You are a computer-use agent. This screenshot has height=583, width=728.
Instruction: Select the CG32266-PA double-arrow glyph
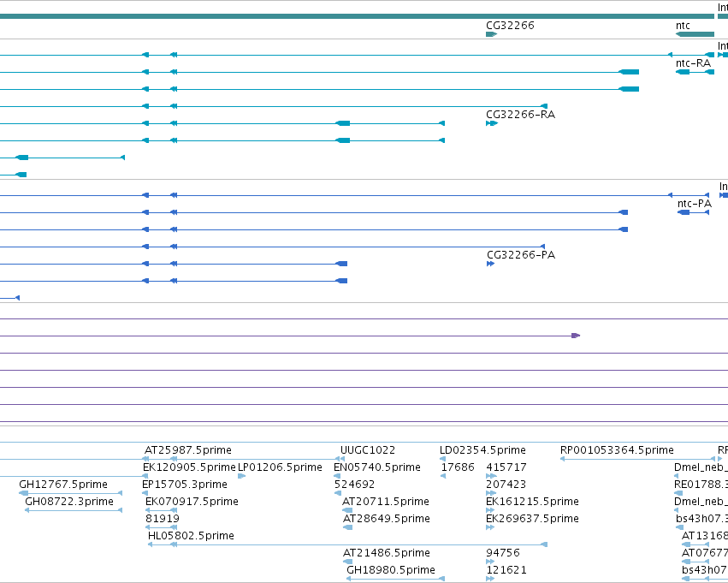pyautogui.click(x=490, y=264)
